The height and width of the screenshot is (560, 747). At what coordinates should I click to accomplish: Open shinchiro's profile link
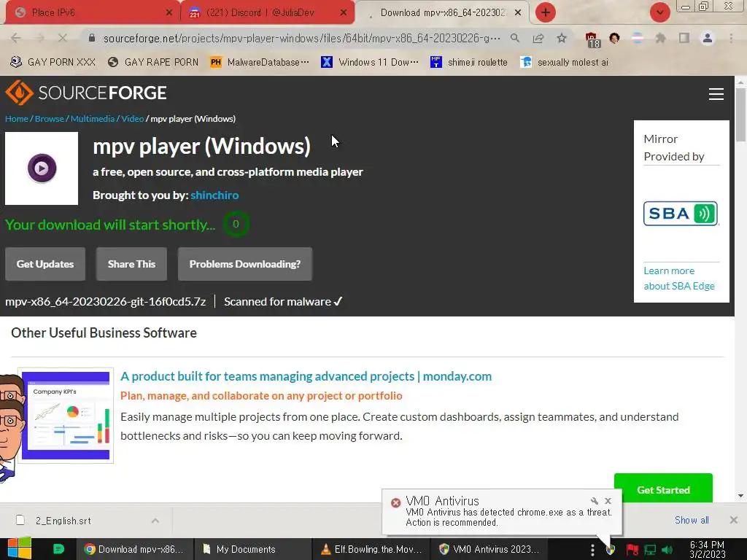pyautogui.click(x=214, y=195)
